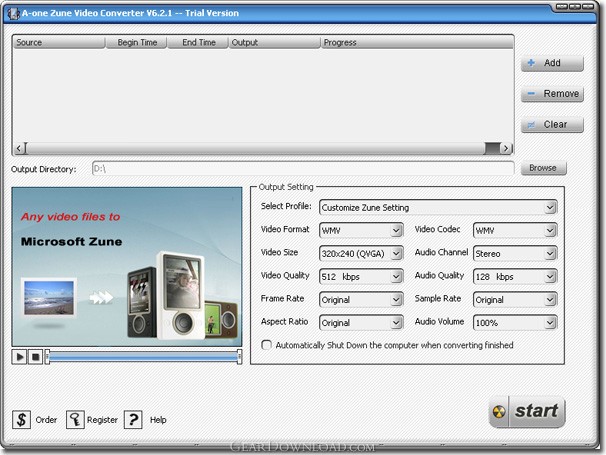Image resolution: width=606 pixels, height=455 pixels.
Task: Click the left trim handle of preview slider
Action: pyautogui.click(x=47, y=357)
